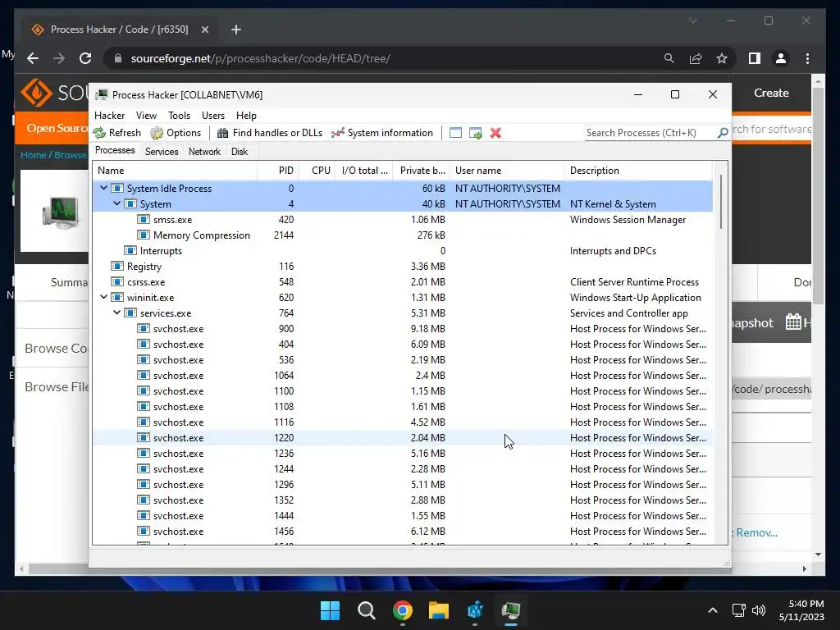The width and height of the screenshot is (840, 630).
Task: Open Windows taskbar Search
Action: pyautogui.click(x=367, y=610)
